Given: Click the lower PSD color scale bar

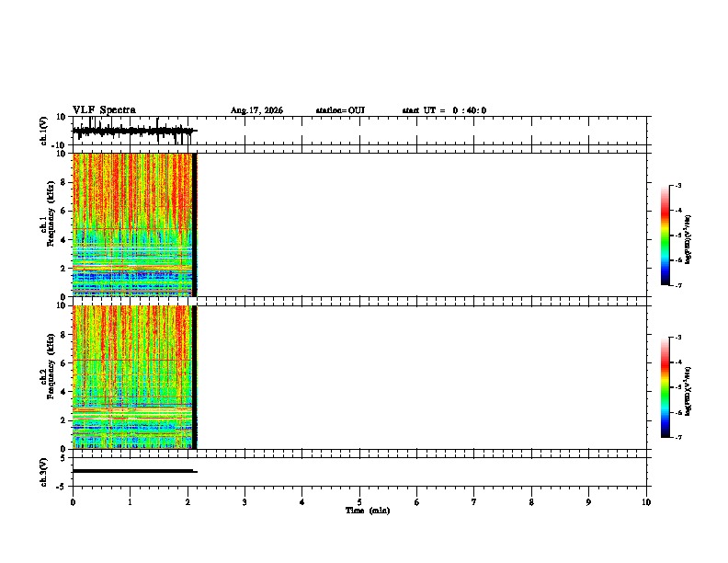Looking at the screenshot, I should (665, 387).
